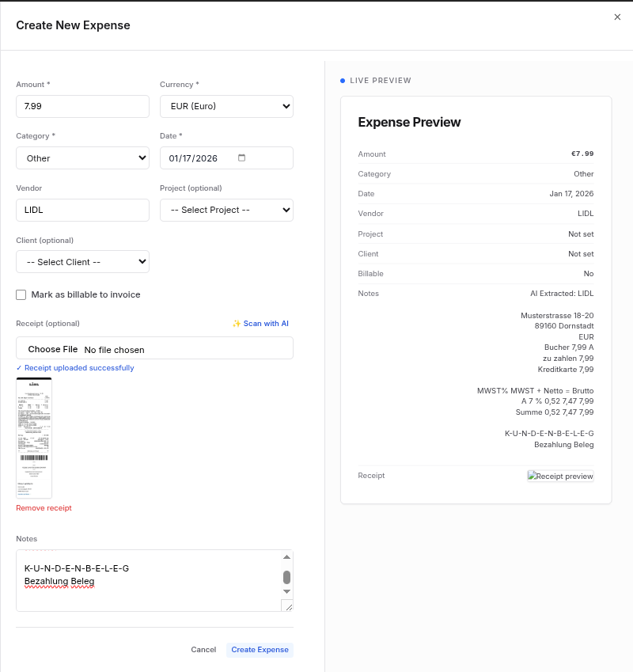Click the Date field 01/17/2026
This screenshot has width=633, height=672.
pyautogui.click(x=226, y=158)
